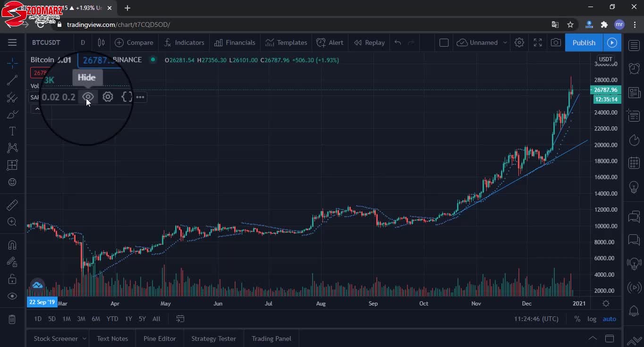Click the Publish button
This screenshot has height=347, width=644.
click(x=584, y=42)
